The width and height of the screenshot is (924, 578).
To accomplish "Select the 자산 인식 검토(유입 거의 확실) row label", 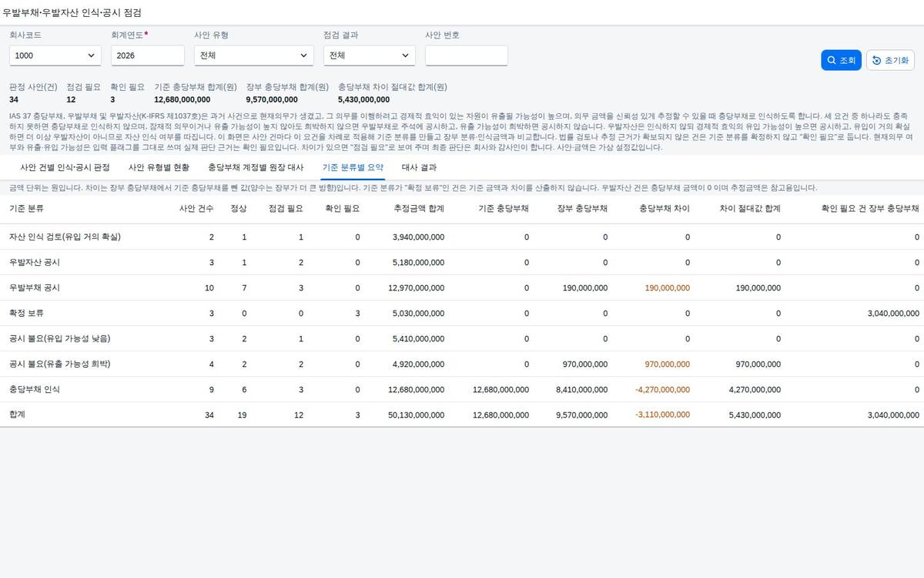I will [x=65, y=237].
